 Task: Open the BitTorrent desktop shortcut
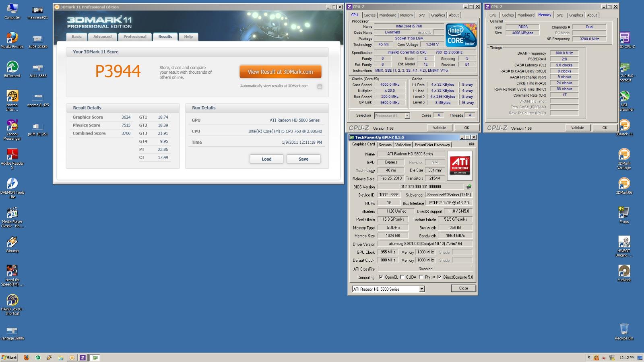(x=12, y=69)
